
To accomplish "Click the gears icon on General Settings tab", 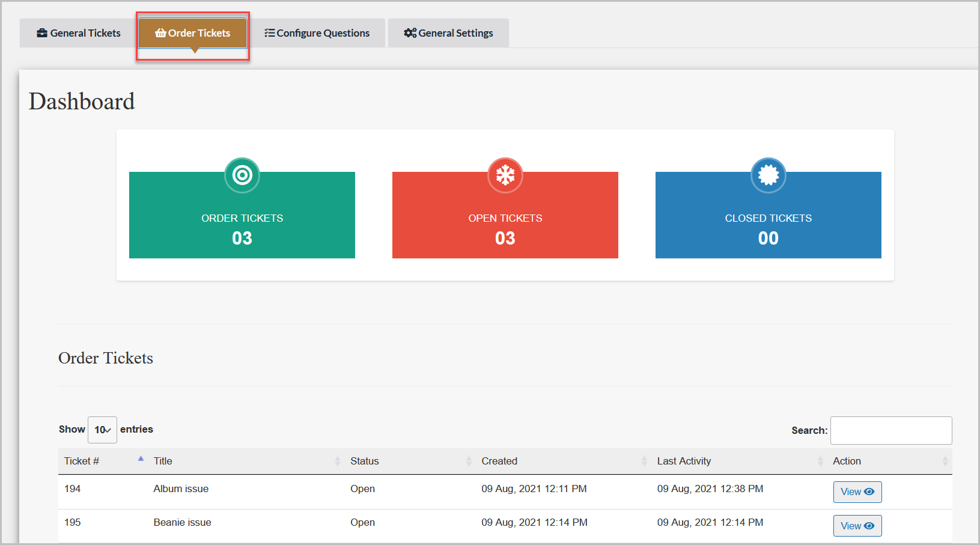I will click(410, 33).
